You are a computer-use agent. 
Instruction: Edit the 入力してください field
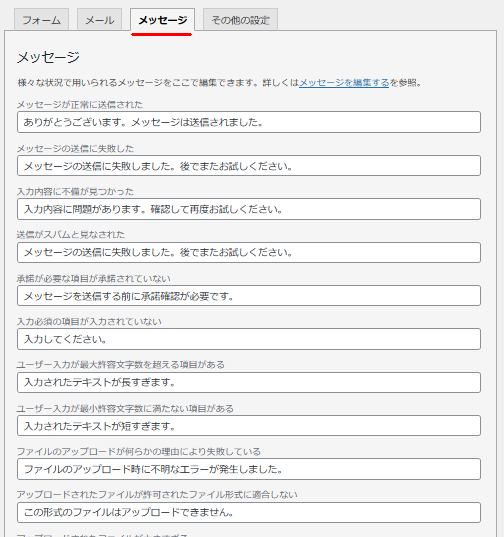(249, 339)
